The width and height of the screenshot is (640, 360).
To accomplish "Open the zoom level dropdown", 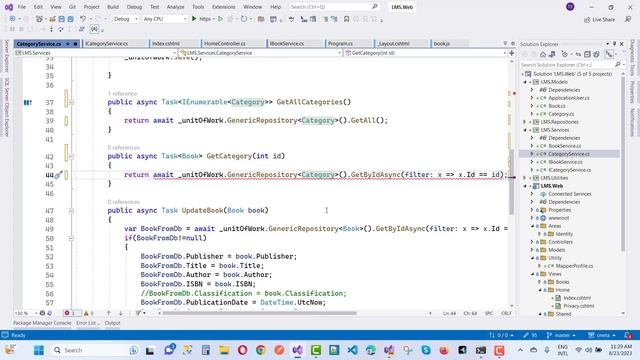I will click(x=26, y=313).
